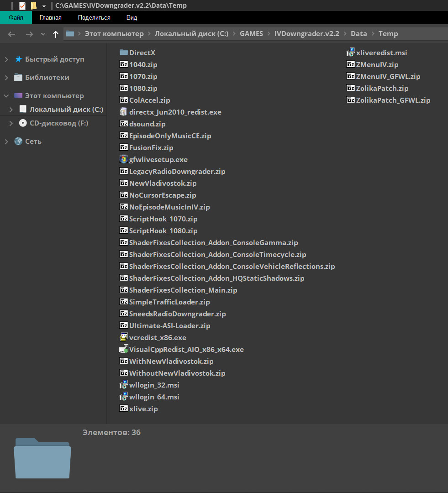Select EpisodeOnlyMusicCE.zip

170,136
